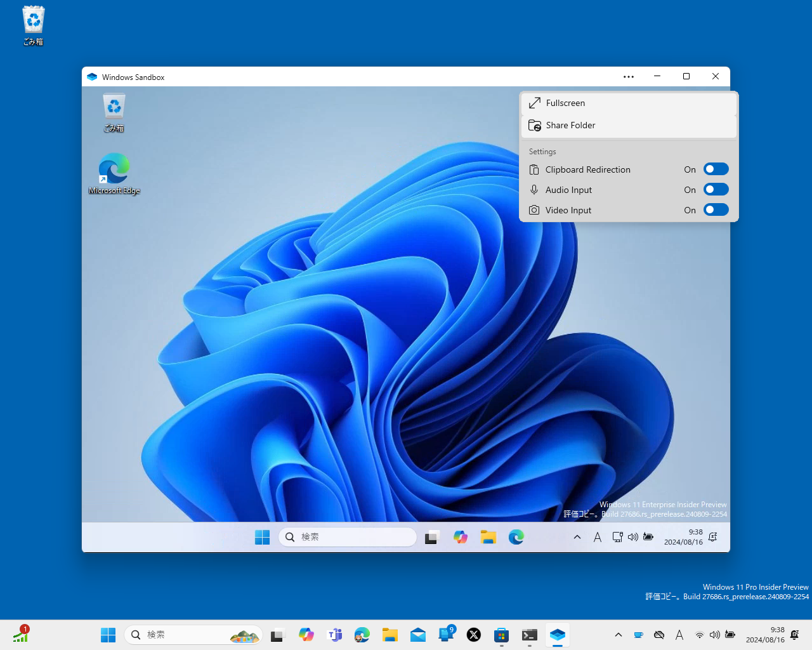Choose Share Folder in the sandbox menu
Screen dimensions: 812x650
tap(570, 125)
